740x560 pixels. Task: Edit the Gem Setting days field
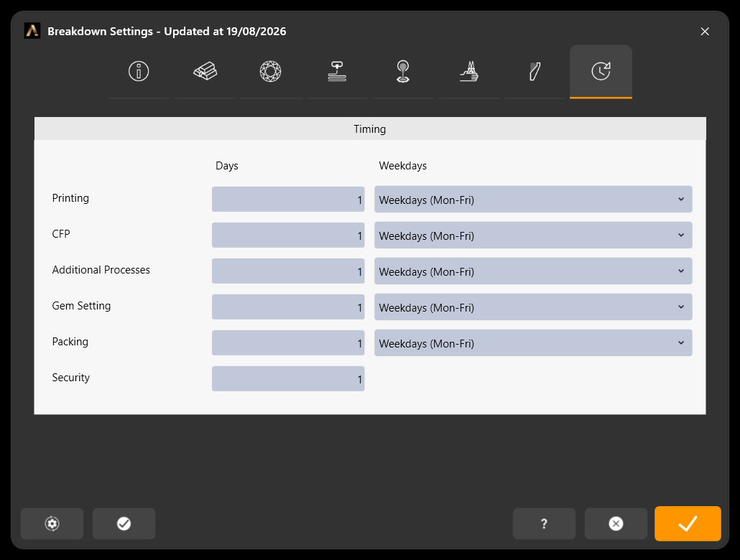(x=288, y=307)
